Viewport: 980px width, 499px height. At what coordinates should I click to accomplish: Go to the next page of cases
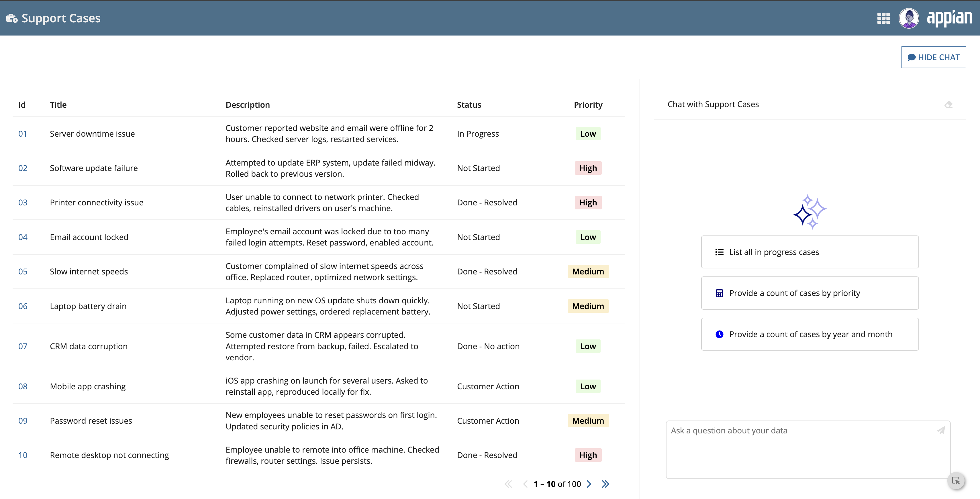(589, 484)
